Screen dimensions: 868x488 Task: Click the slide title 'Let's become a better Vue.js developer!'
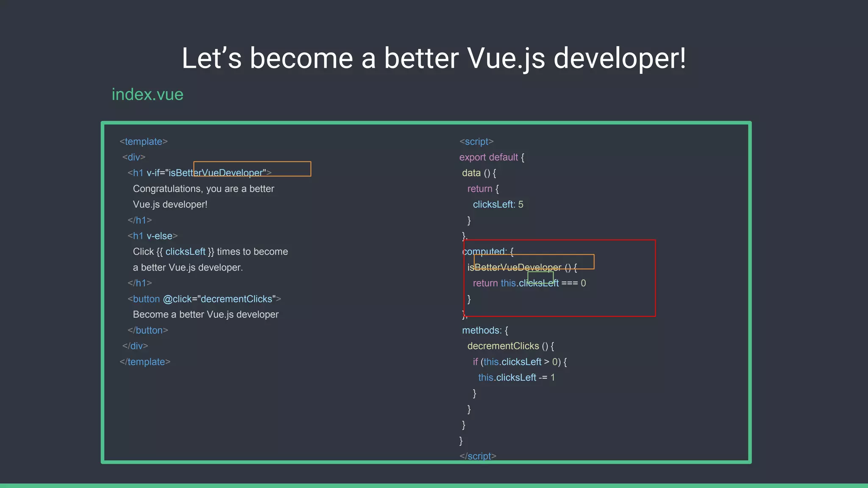[x=434, y=58]
